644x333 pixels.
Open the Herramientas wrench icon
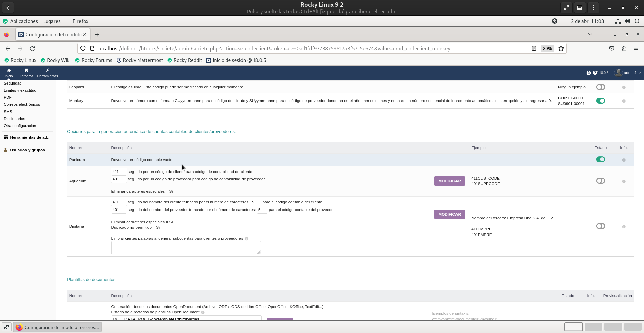tap(47, 71)
